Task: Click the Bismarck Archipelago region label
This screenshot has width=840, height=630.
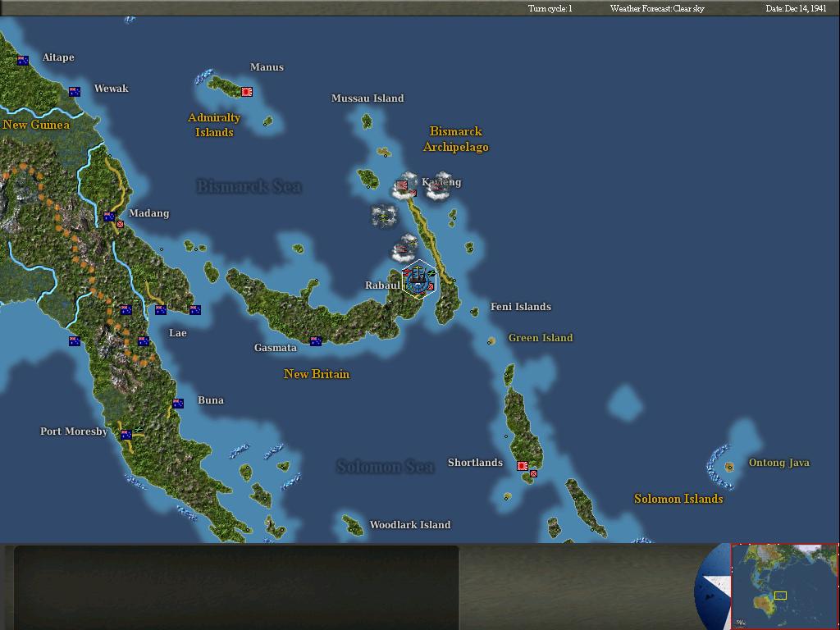Action: (x=456, y=139)
